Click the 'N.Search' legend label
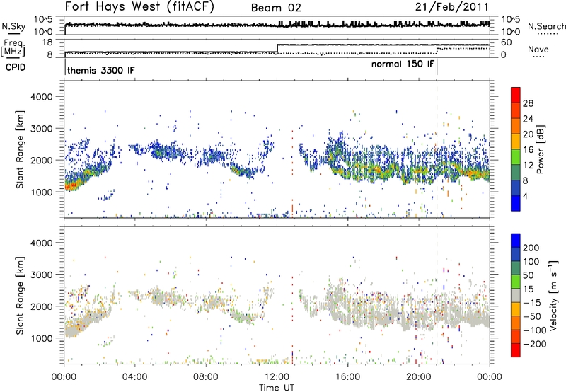Viewport: 566px width, 392px height. coord(546,26)
